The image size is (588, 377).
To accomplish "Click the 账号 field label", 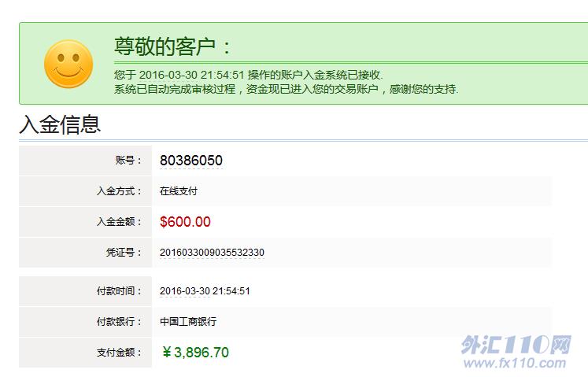I will (x=128, y=161).
